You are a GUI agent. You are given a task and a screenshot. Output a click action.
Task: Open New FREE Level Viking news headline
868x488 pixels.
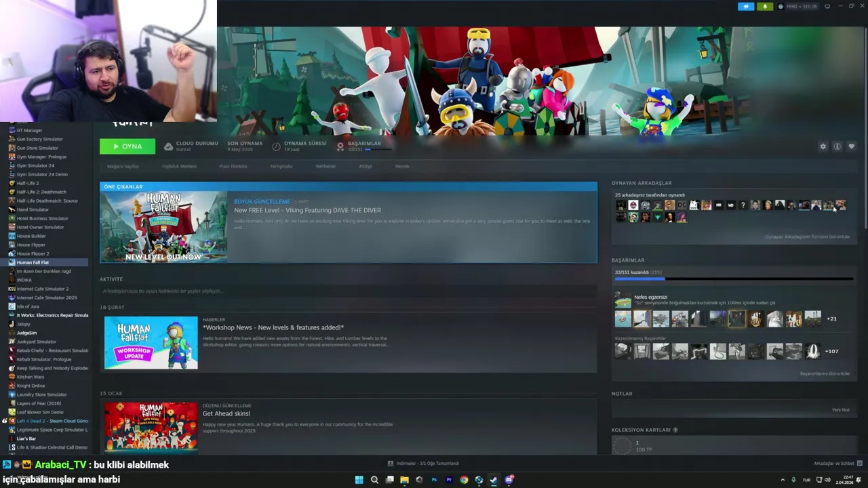(x=307, y=210)
